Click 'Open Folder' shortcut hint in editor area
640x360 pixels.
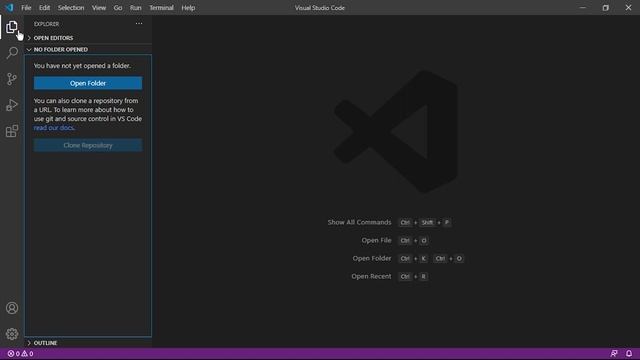tap(372, 258)
